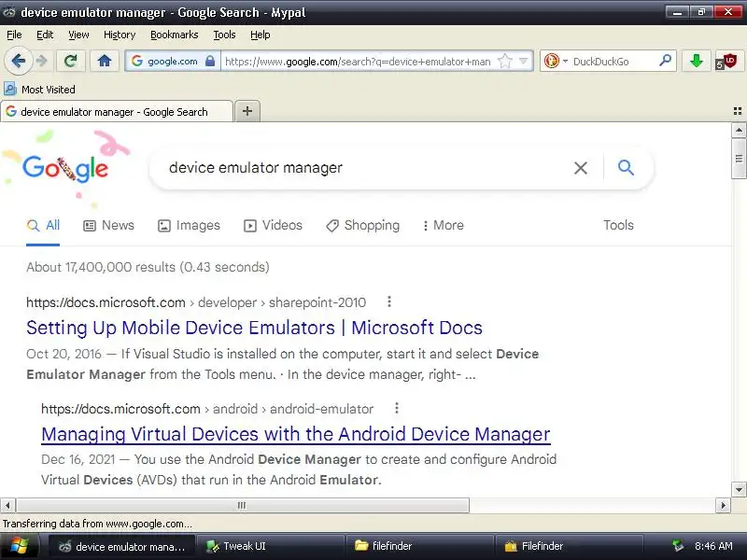Switch to Tweak UI in taskbar
The height and width of the screenshot is (560, 747).
coord(270,546)
